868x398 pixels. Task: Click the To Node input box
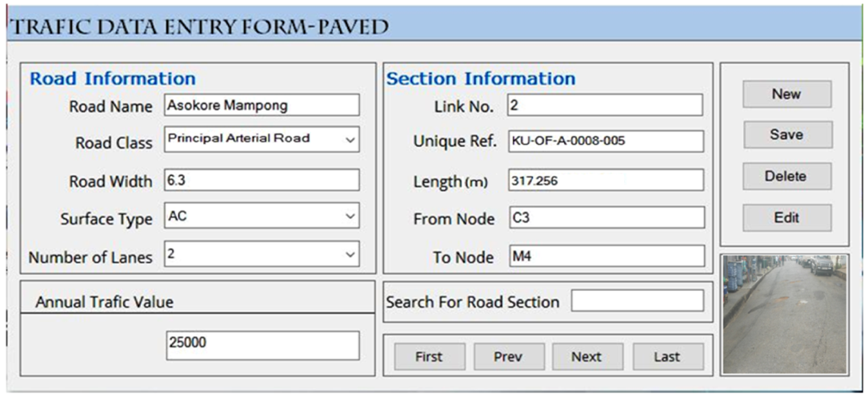(x=605, y=256)
